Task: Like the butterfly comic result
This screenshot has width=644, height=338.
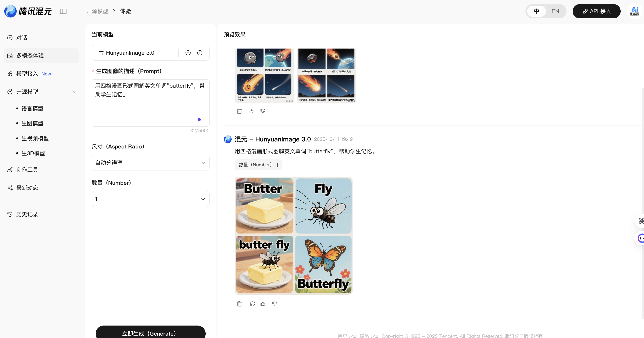Action: pos(263,304)
